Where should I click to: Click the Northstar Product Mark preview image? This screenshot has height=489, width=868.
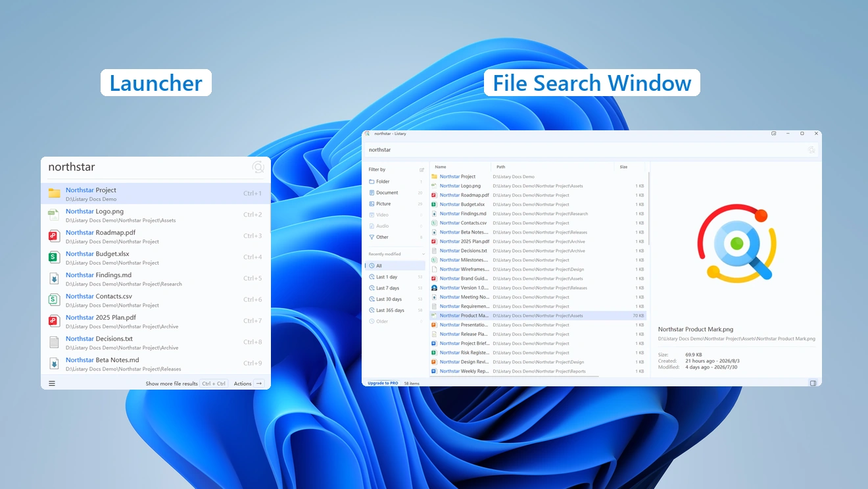736,244
